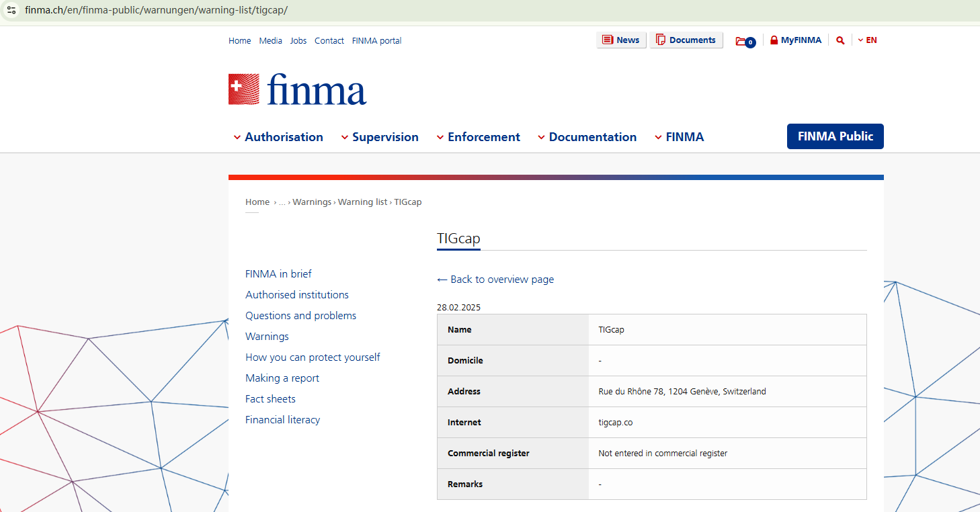
Task: Click the Name row label
Action: (x=460, y=330)
